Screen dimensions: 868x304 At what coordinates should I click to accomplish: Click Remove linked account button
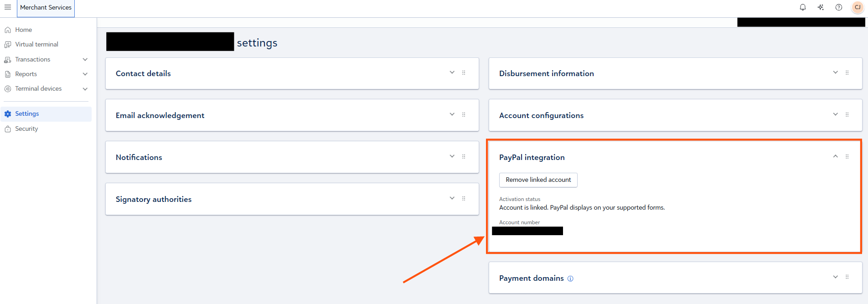(538, 180)
